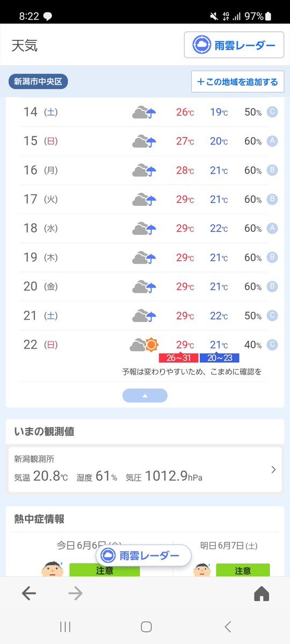Image resolution: width=290 pixels, height=644 pixels.
Task: Go back with the browser back arrow
Action: [x=29, y=593]
